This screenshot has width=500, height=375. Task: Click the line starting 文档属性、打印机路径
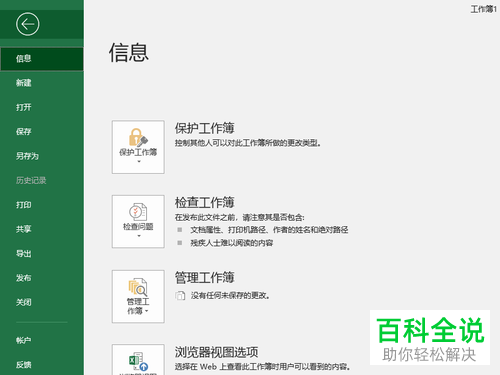pyautogui.click(x=269, y=230)
